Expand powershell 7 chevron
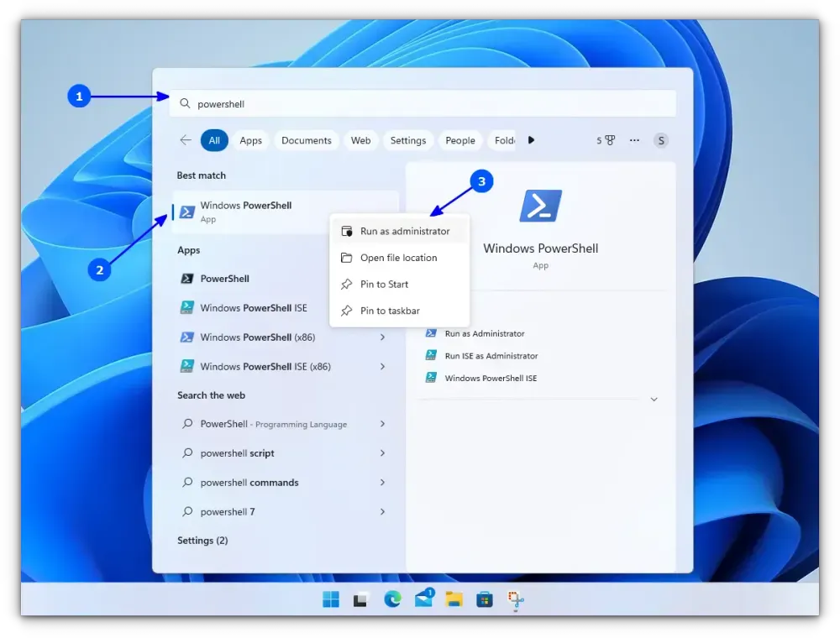Image resolution: width=840 pixels, height=638 pixels. click(x=382, y=512)
